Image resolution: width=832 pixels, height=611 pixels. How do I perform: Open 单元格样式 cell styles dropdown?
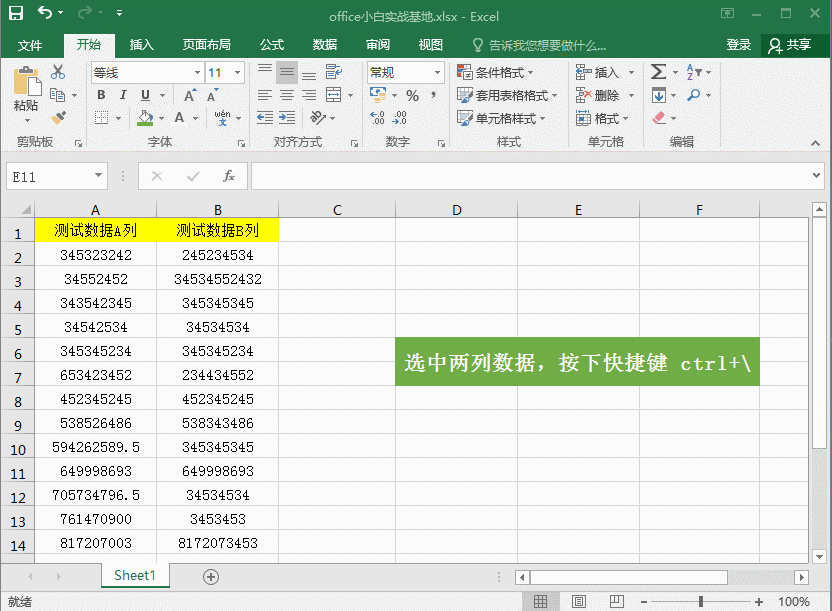click(x=501, y=118)
